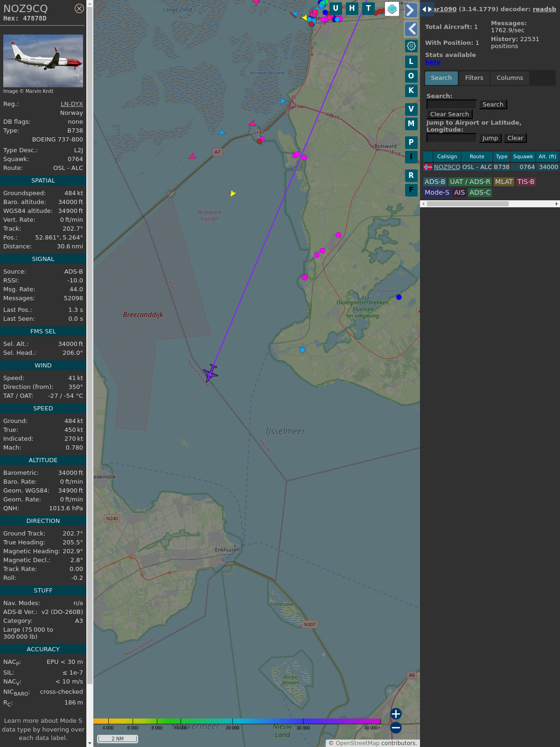Select the purple aircraft on map
Screen dimensions: 560x747
(x=210, y=373)
